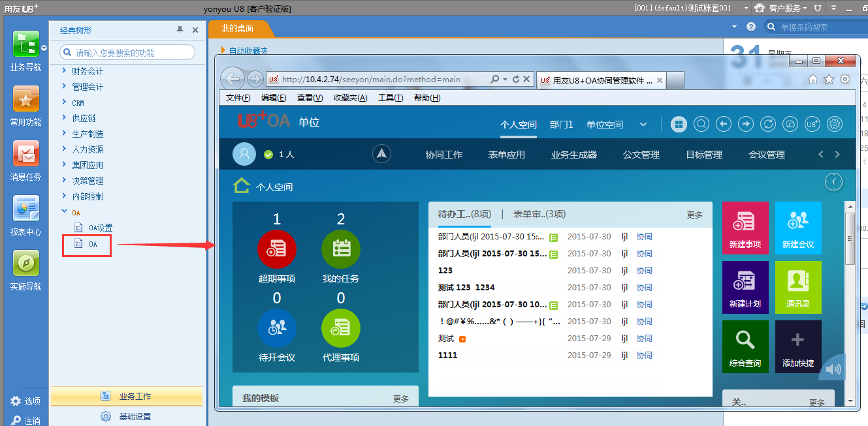Viewport: 868px width, 426px height.
Task: Open 消息任务 mail icon
Action: pos(25,155)
